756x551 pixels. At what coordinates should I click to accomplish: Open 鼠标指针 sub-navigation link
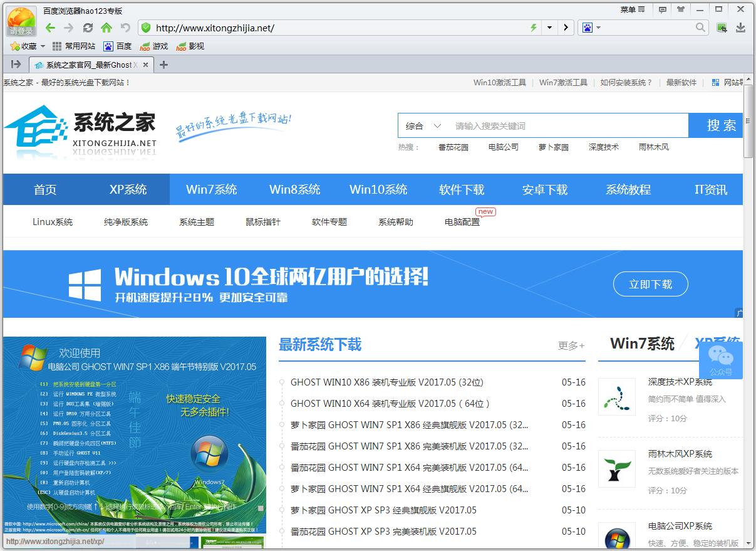[x=263, y=222]
